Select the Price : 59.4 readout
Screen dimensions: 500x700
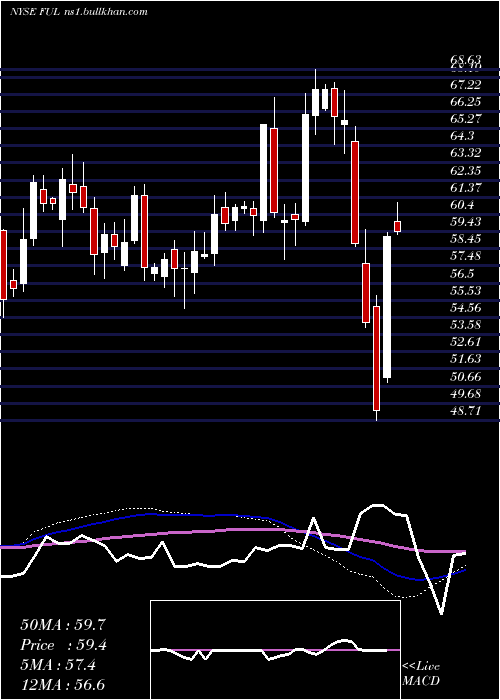pyautogui.click(x=63, y=645)
